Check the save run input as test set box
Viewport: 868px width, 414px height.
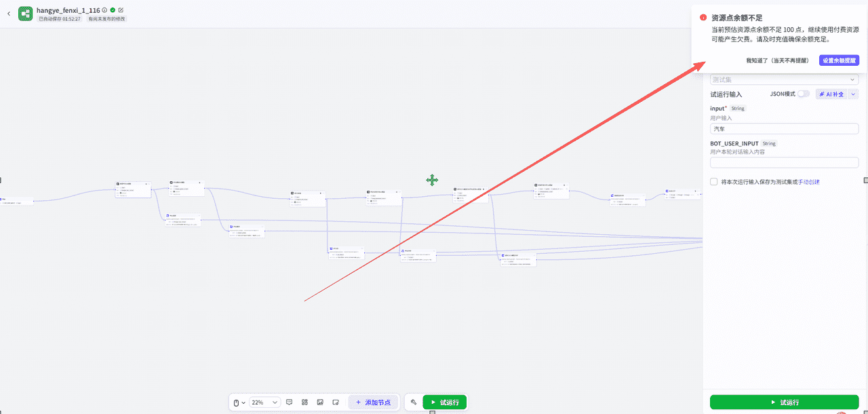(714, 182)
